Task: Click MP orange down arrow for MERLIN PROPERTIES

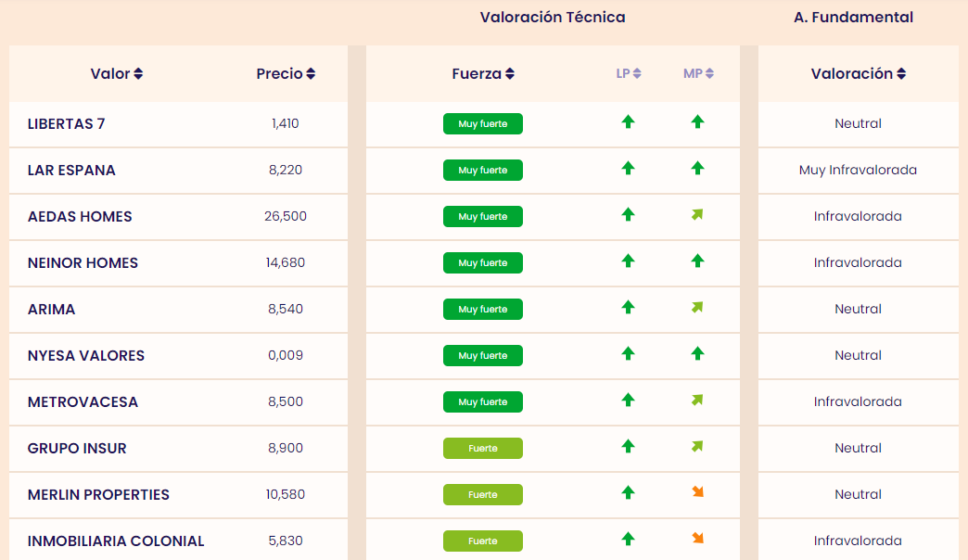Action: click(x=698, y=492)
